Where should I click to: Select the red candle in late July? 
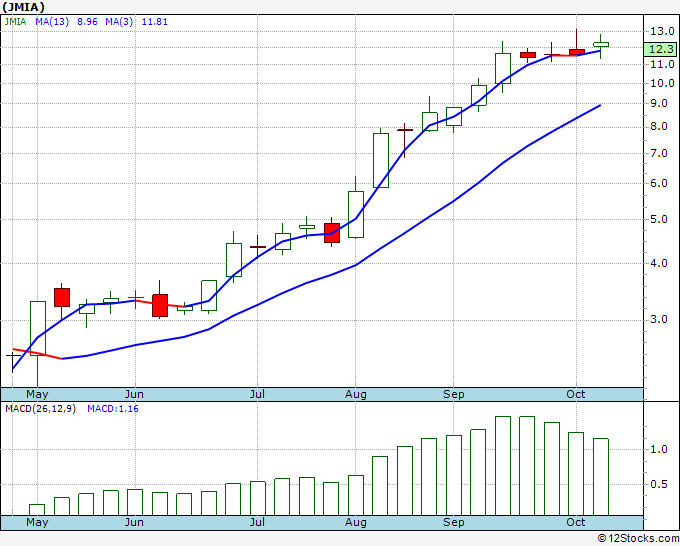[332, 233]
